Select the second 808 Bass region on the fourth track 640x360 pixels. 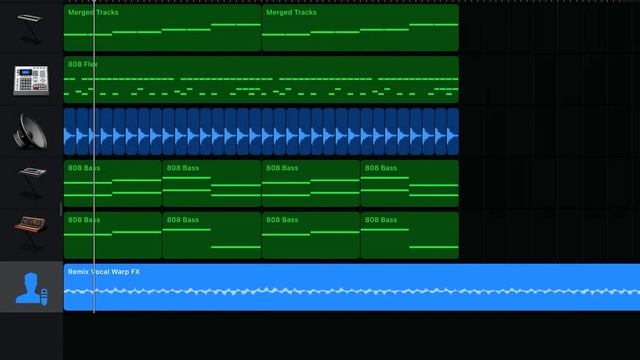(212, 183)
